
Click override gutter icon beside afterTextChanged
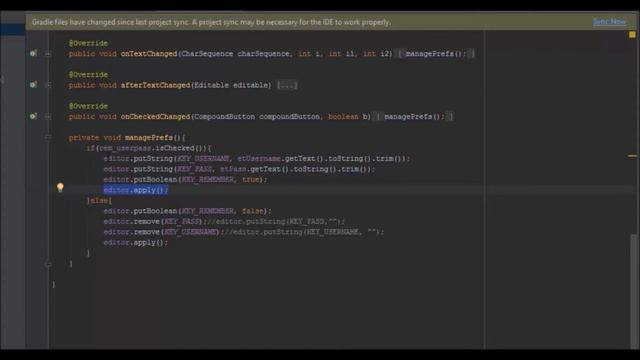pyautogui.click(x=33, y=84)
